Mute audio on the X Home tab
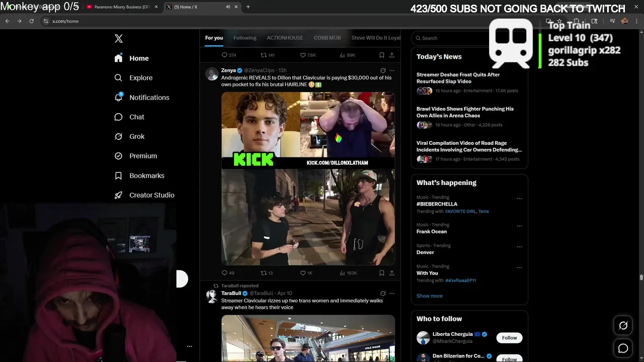This screenshot has height=362, width=644. tap(228, 7)
